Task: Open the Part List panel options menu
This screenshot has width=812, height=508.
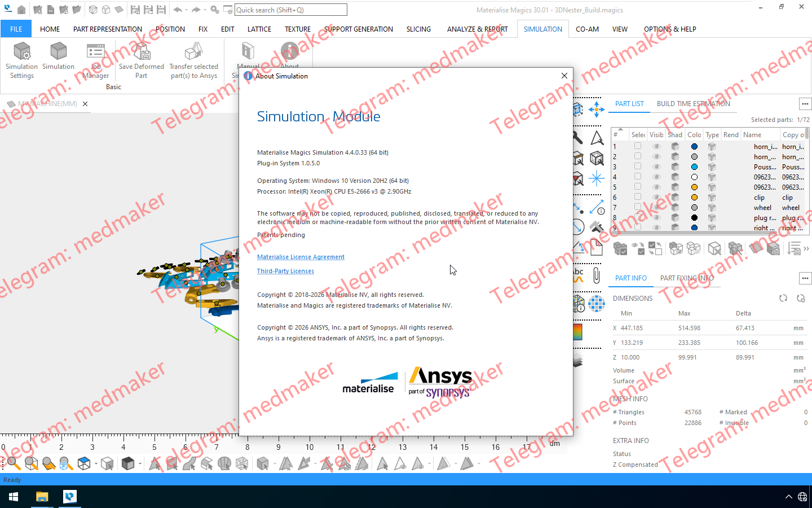Action: pos(805,104)
